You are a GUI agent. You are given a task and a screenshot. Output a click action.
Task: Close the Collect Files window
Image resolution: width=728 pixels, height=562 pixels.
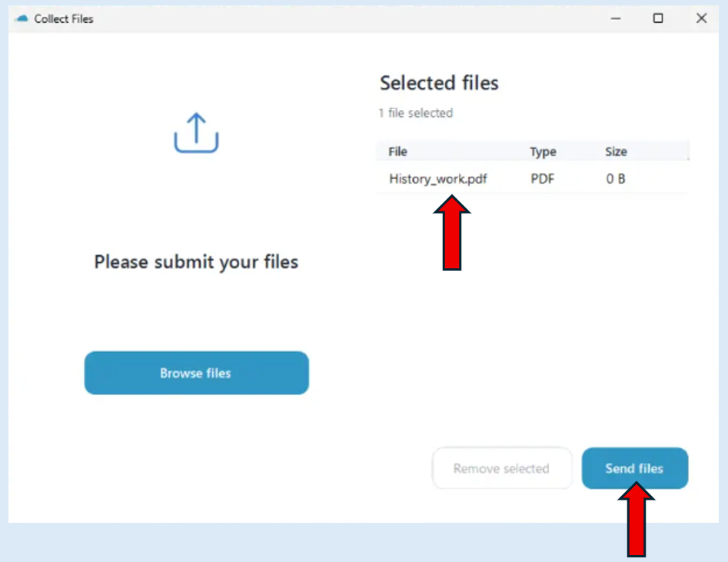click(702, 18)
